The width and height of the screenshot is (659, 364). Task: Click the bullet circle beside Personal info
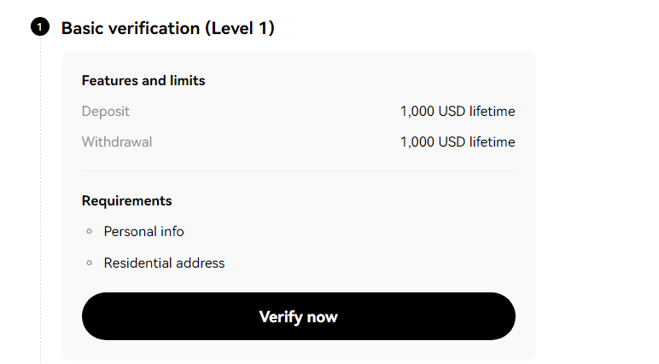[89, 232]
